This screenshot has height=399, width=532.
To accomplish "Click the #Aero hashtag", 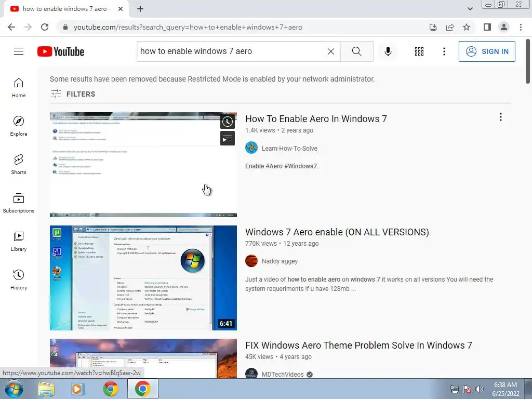I will click(x=274, y=166).
